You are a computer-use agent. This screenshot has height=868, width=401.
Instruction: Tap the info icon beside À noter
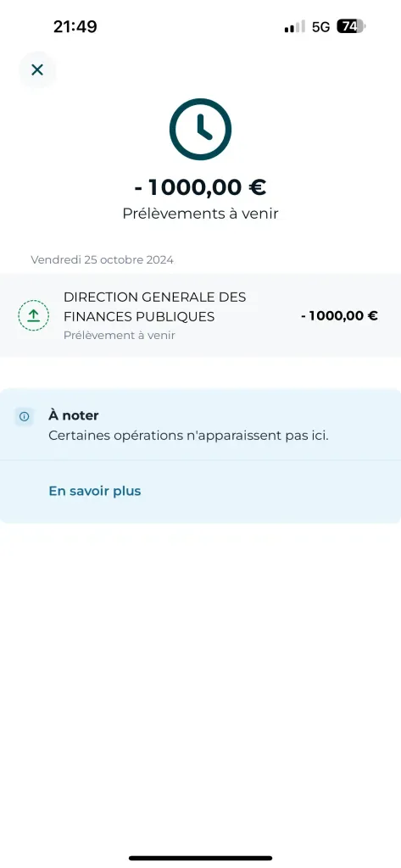pyautogui.click(x=25, y=417)
